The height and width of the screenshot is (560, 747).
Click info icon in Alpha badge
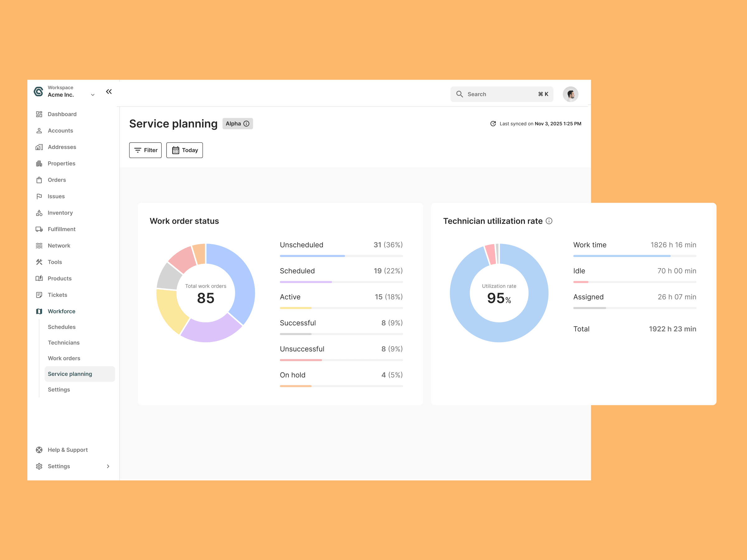(247, 124)
